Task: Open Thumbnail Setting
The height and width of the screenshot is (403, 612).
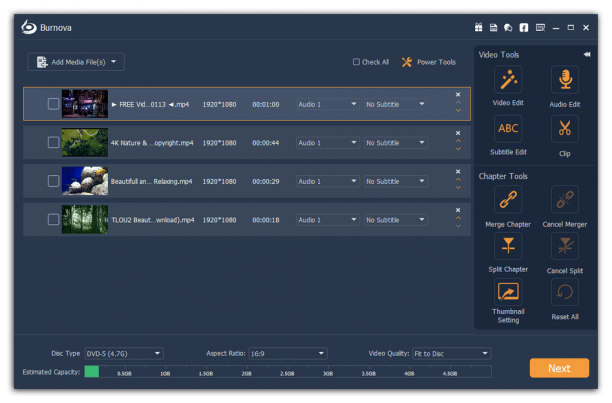Action: [x=508, y=292]
